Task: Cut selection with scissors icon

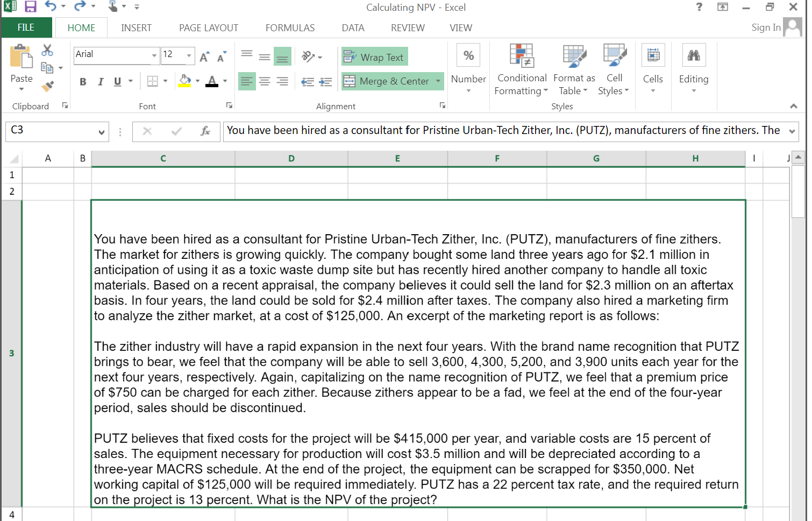Action: pyautogui.click(x=47, y=50)
